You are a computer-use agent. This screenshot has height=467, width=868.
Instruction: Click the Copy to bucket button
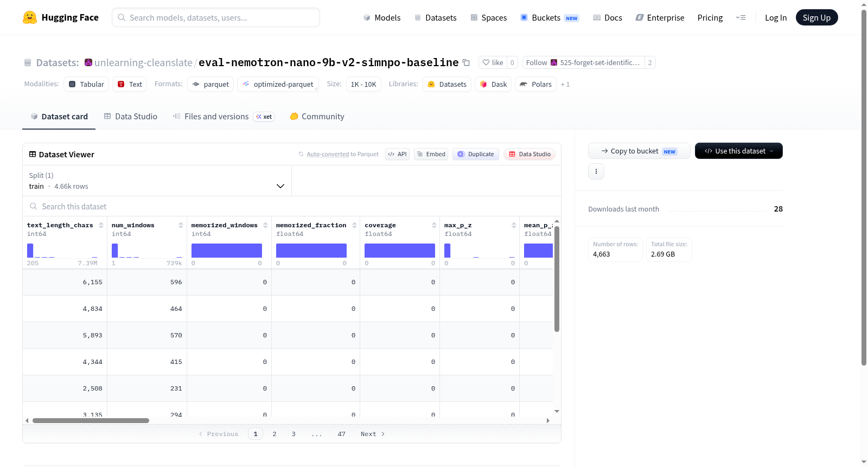point(639,151)
